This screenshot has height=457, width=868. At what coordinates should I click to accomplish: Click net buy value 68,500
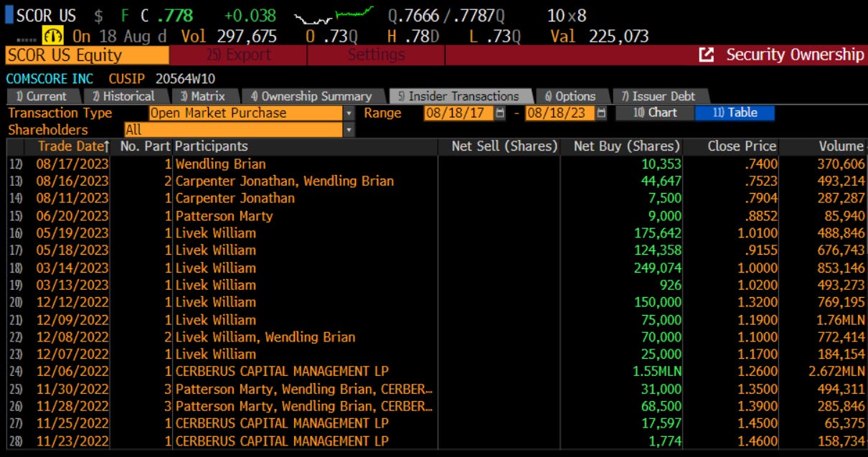pos(662,406)
